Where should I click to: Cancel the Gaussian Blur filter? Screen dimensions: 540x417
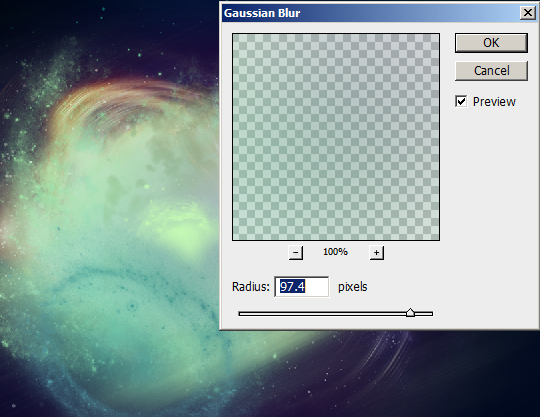coord(491,71)
